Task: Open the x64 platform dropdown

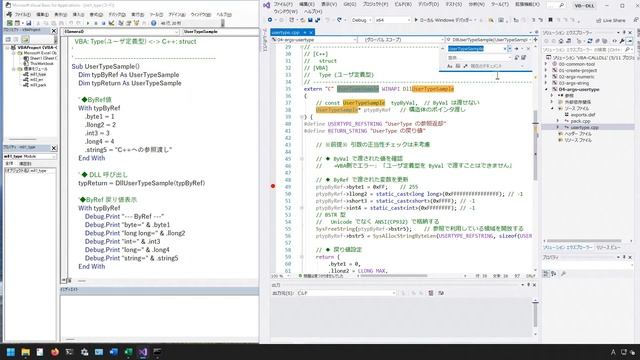Action: pos(392,20)
